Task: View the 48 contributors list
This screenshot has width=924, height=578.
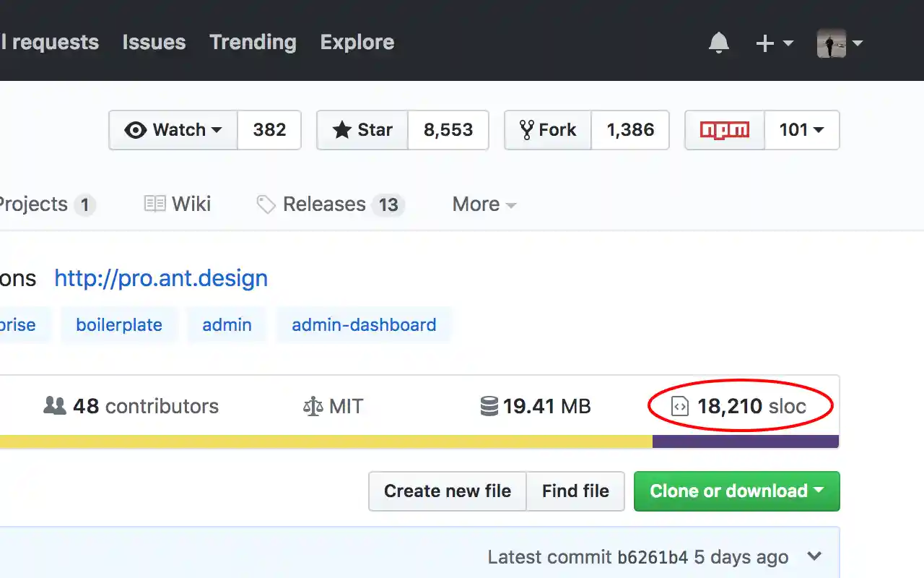Action: point(131,406)
